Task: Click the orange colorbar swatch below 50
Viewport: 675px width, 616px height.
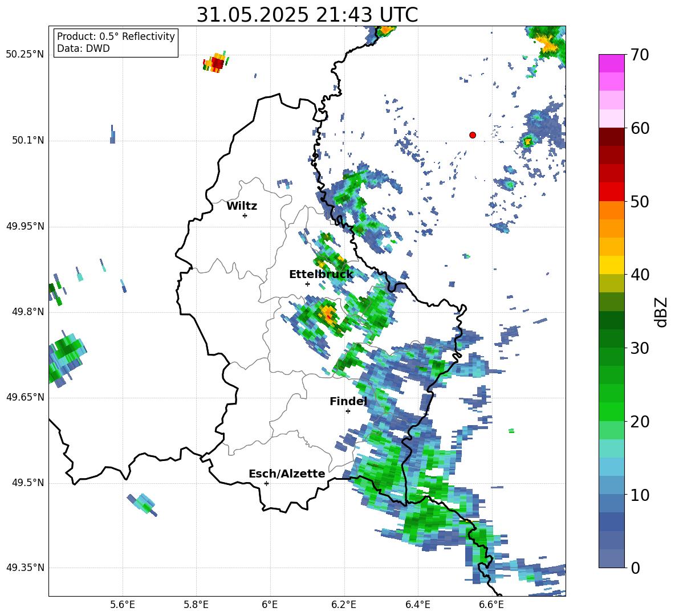Action: pyautogui.click(x=611, y=210)
